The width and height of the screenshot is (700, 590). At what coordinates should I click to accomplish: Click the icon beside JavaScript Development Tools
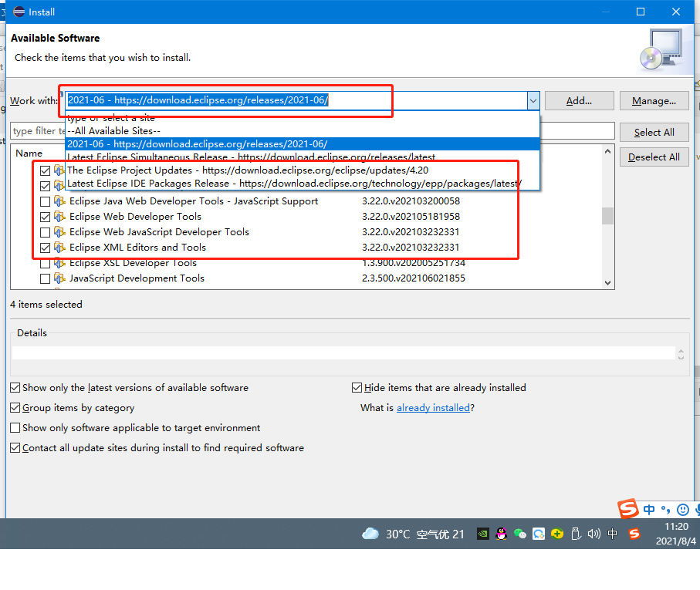[59, 278]
